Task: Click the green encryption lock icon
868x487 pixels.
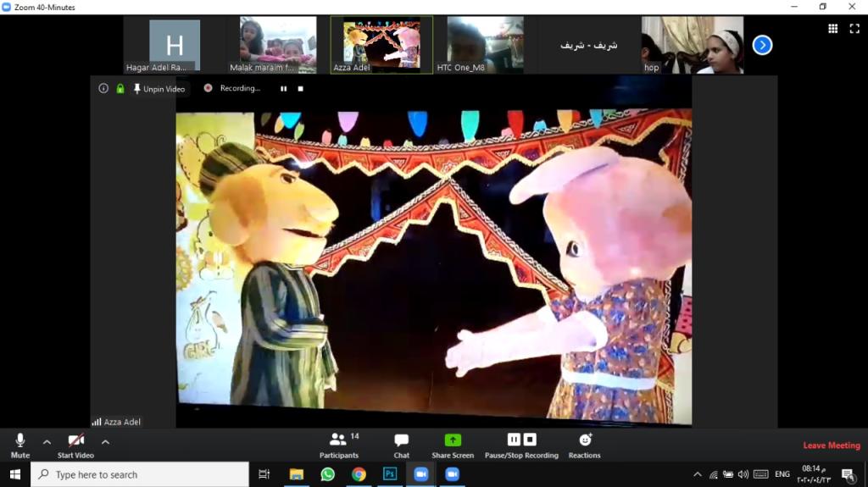Action: coord(120,89)
